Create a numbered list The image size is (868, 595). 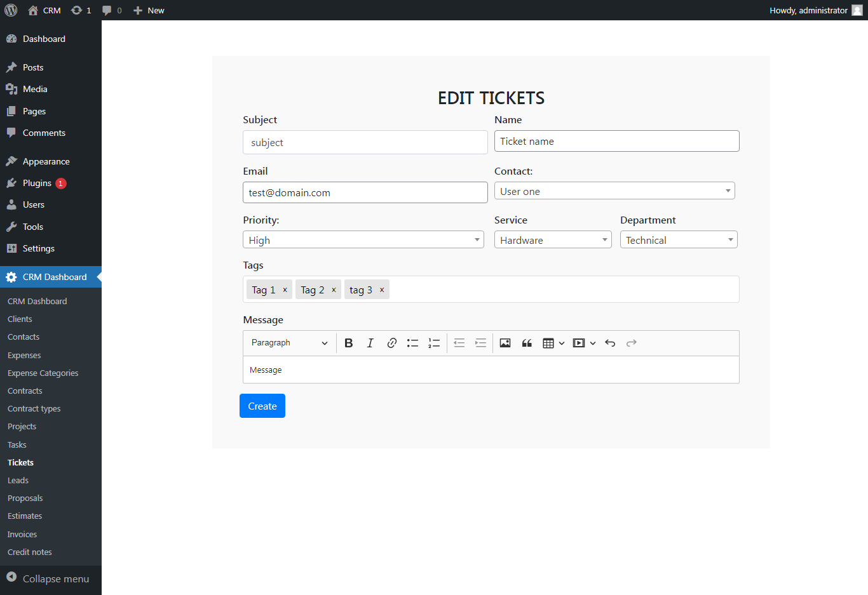click(x=434, y=343)
